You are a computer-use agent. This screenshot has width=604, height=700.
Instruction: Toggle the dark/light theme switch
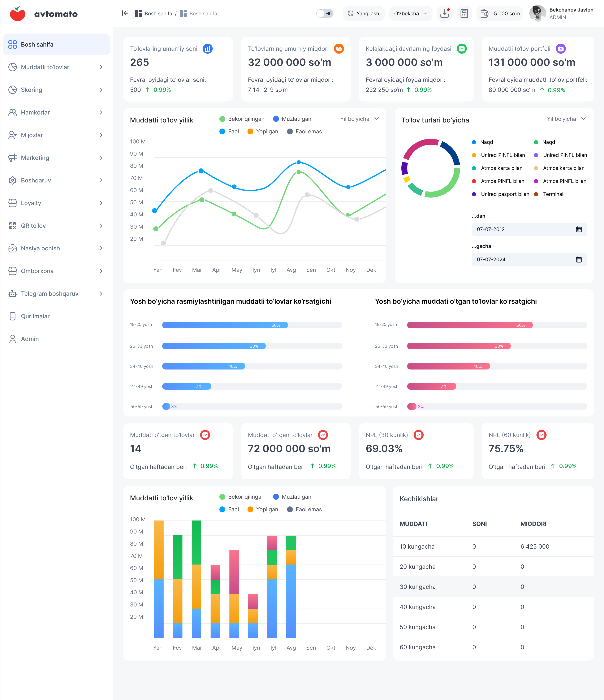pyautogui.click(x=325, y=13)
